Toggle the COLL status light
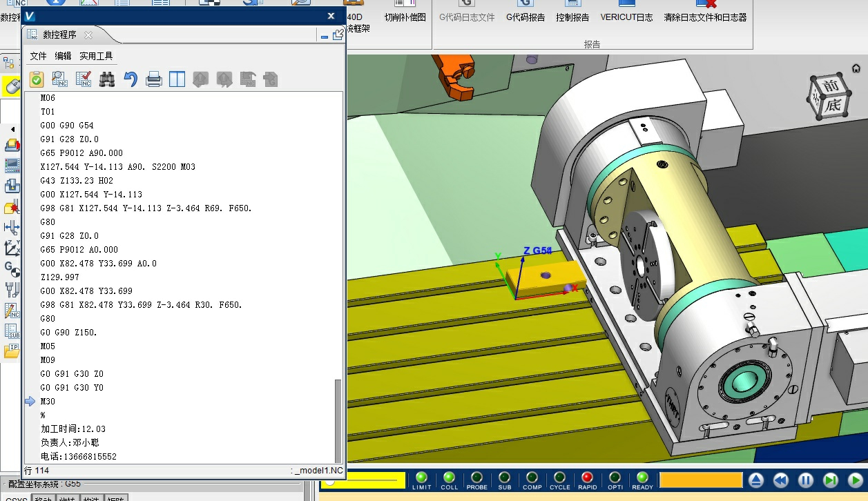 click(449, 477)
